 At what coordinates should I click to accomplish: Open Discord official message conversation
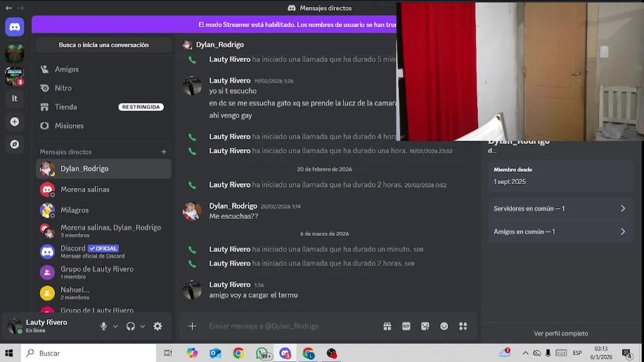pyautogui.click(x=104, y=251)
